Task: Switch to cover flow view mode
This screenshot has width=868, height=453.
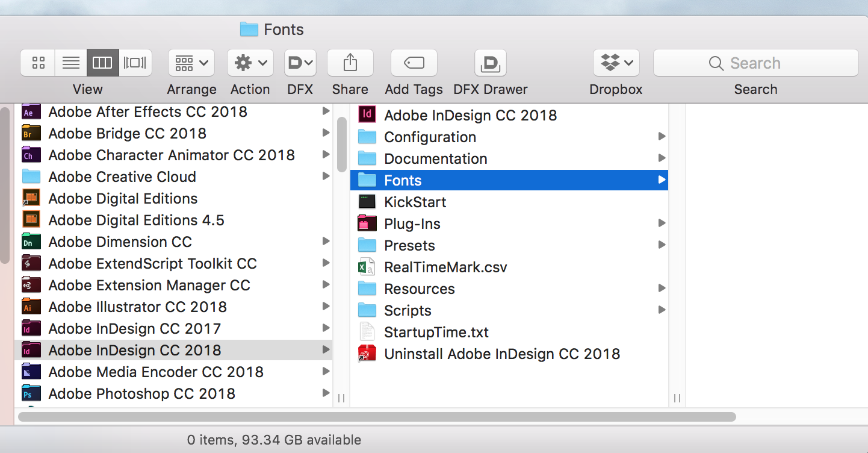Action: click(x=135, y=63)
